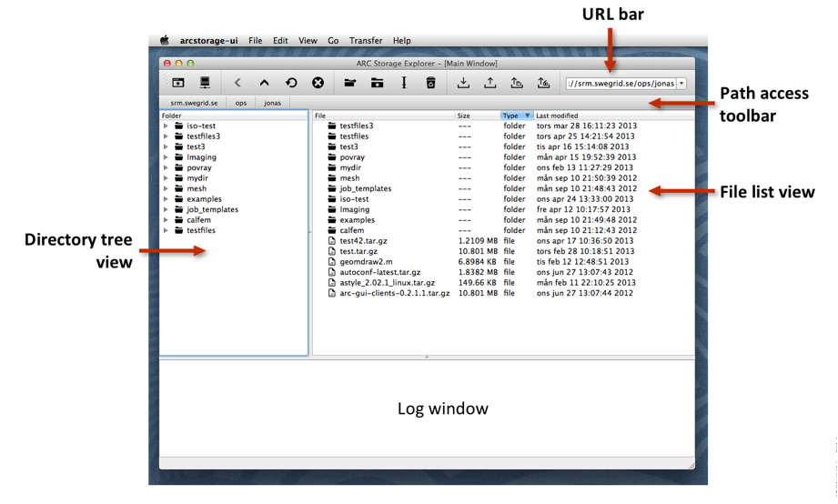Click folder icon of testfiles3 in file list
Screen dimensions: 838x504
tap(332, 126)
